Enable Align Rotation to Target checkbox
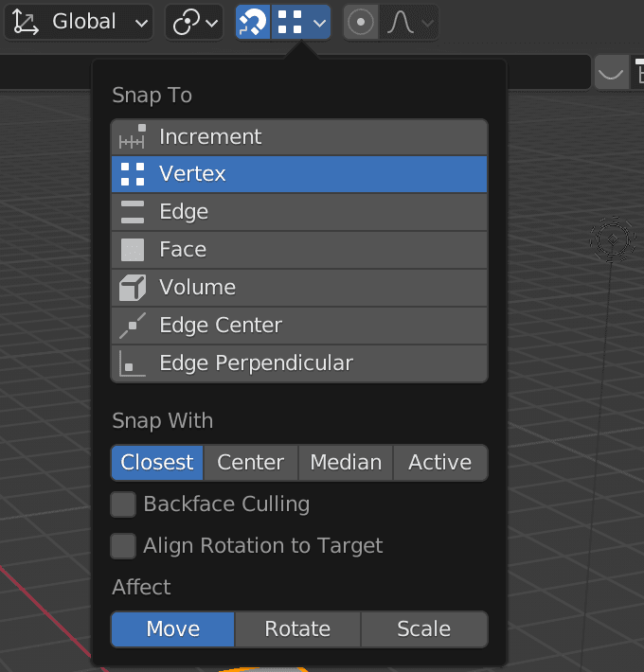The image size is (644, 672). click(x=123, y=545)
